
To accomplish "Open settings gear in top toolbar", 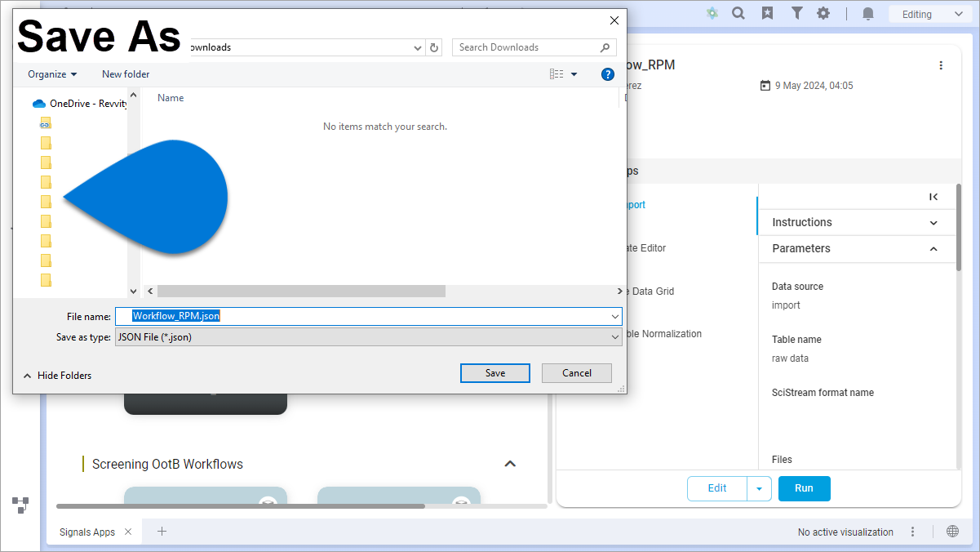I will click(823, 13).
